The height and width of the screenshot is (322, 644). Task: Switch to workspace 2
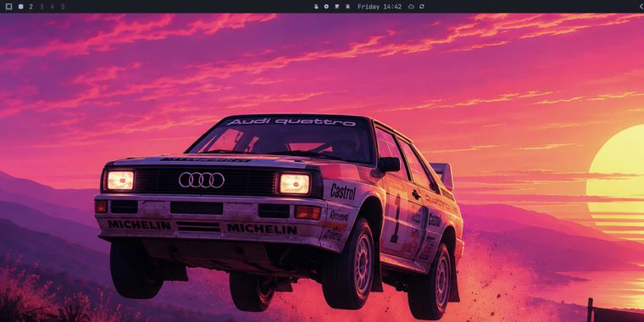(x=31, y=7)
